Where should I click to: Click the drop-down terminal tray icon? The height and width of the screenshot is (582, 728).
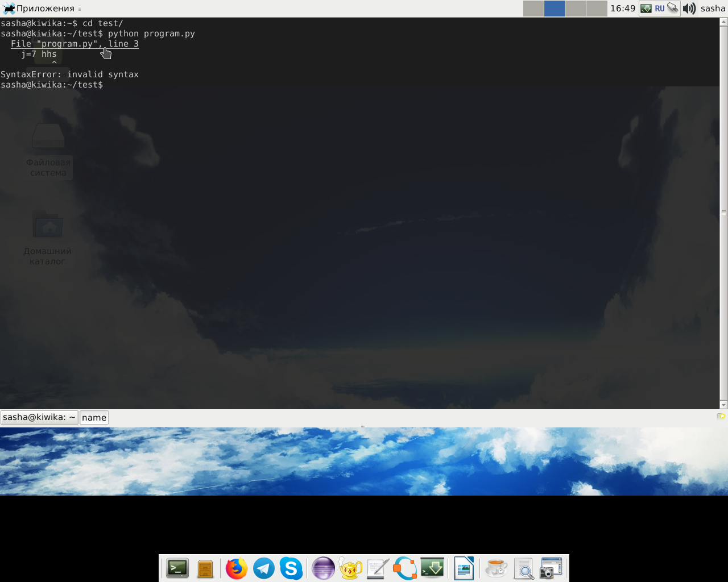point(646,9)
